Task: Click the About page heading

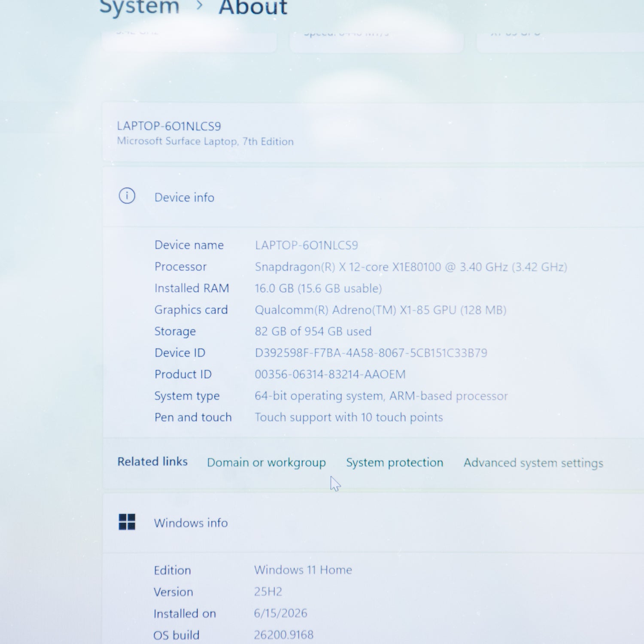Action: (x=253, y=7)
